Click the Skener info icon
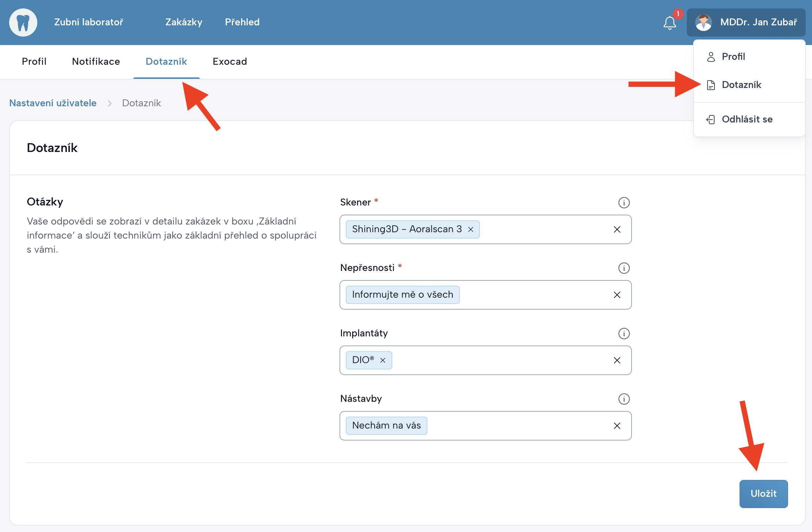 [x=624, y=203]
